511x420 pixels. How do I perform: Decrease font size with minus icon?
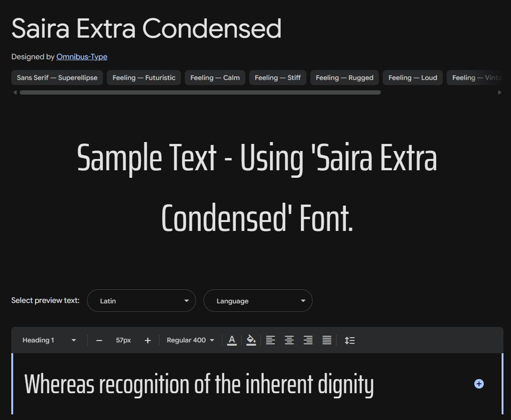[99, 341]
